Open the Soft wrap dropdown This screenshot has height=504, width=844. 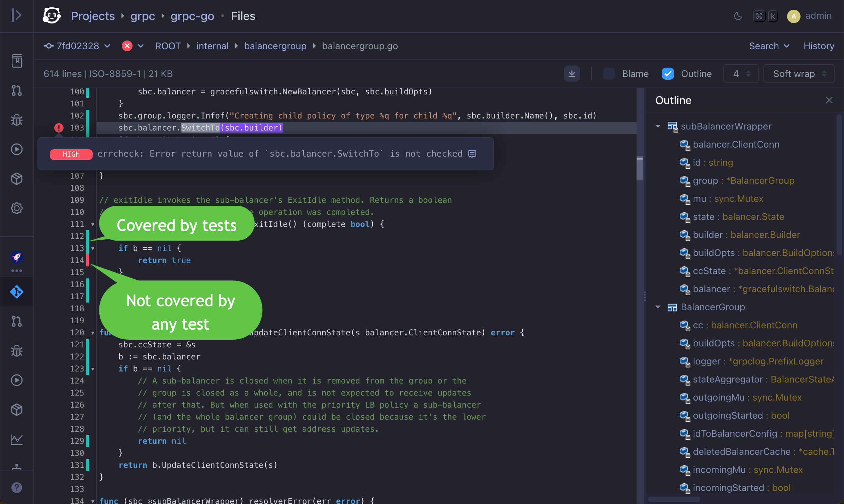point(799,73)
